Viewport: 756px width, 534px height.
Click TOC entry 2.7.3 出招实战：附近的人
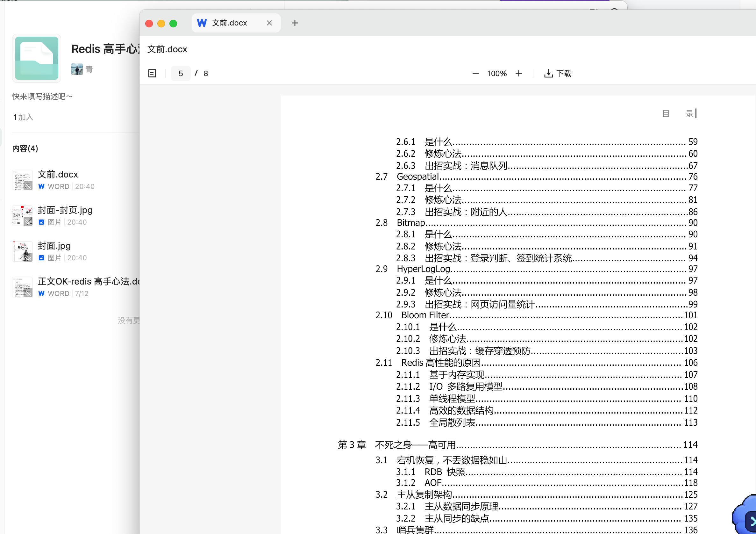pos(546,212)
